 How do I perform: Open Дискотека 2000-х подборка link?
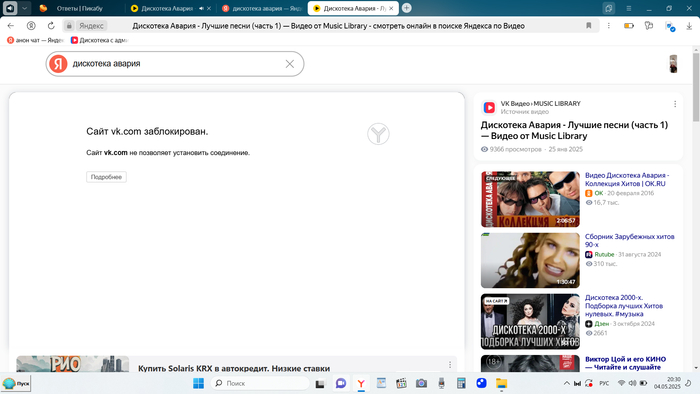point(624,306)
